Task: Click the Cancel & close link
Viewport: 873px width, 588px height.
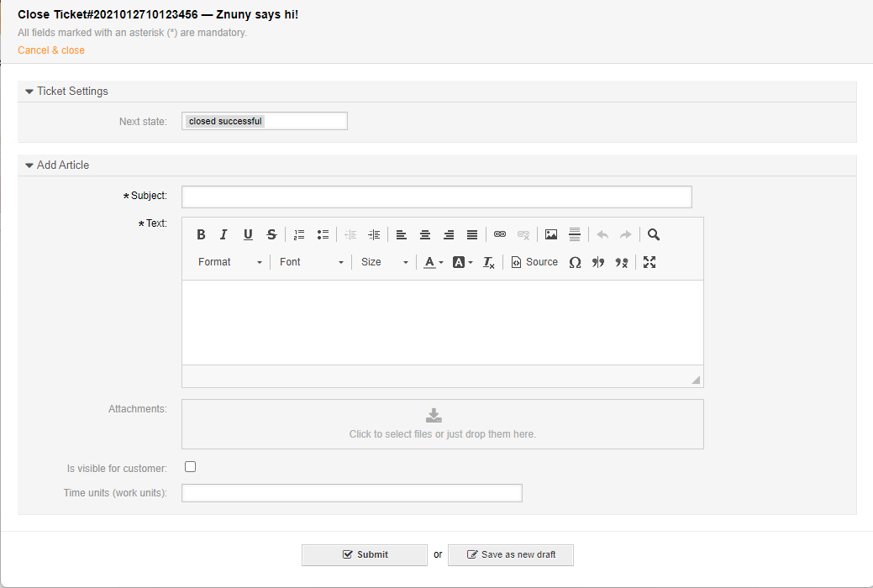Action: pos(51,50)
